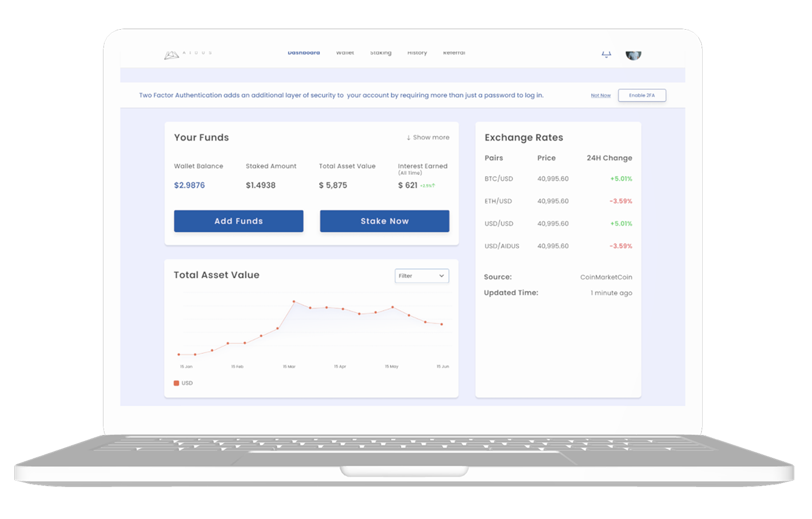Select the Referral tab

point(454,53)
